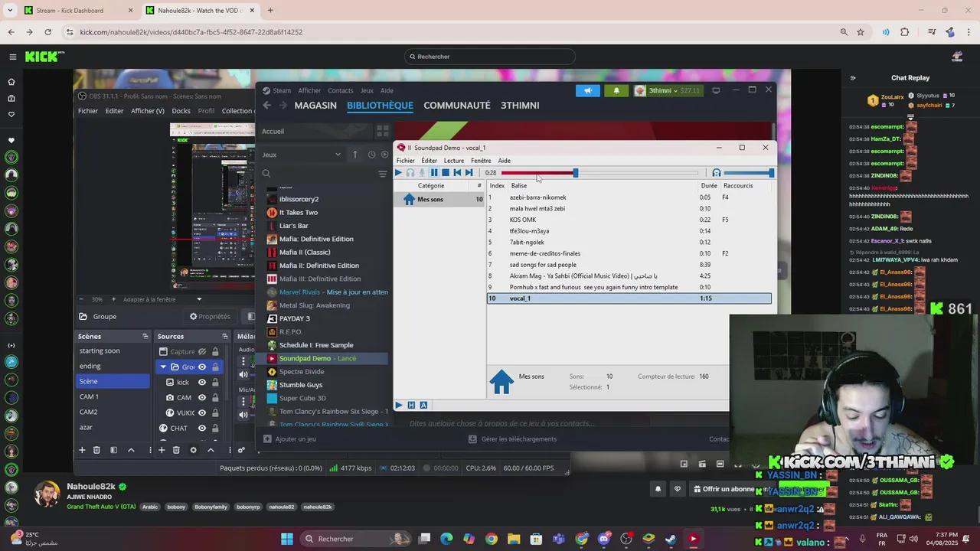Skip to previous sound in Soundpad

click(457, 173)
